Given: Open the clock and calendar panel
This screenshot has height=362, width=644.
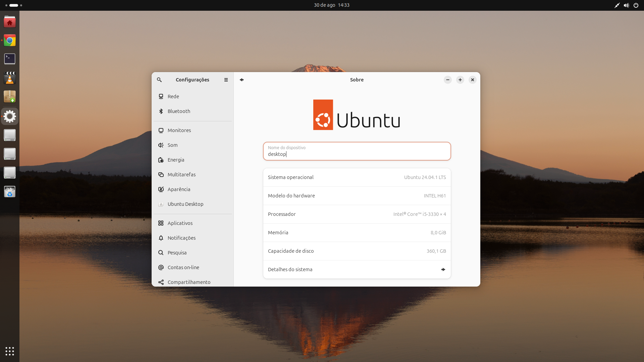Looking at the screenshot, I should [332, 5].
